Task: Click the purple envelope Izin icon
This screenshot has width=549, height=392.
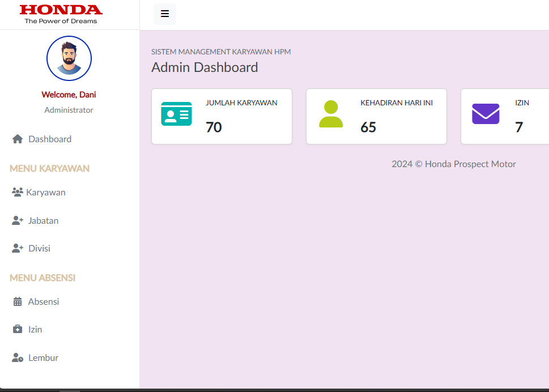Action: (x=486, y=114)
